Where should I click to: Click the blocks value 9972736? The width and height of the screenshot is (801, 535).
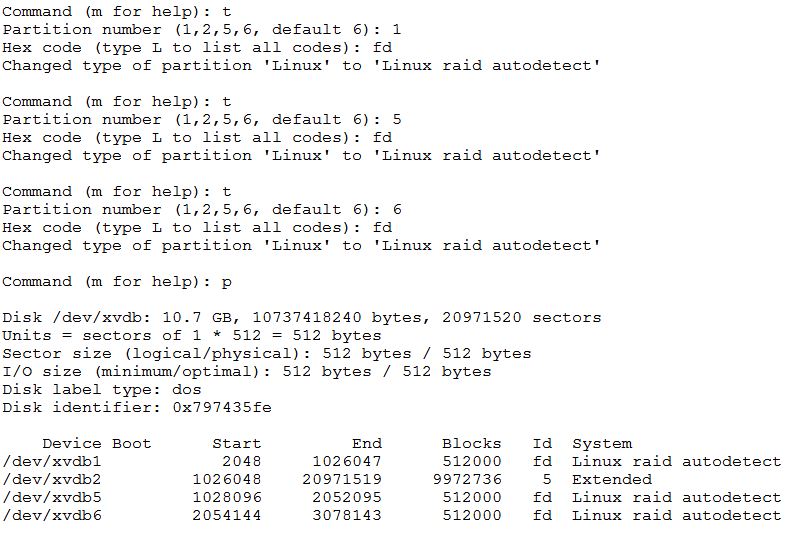point(467,480)
